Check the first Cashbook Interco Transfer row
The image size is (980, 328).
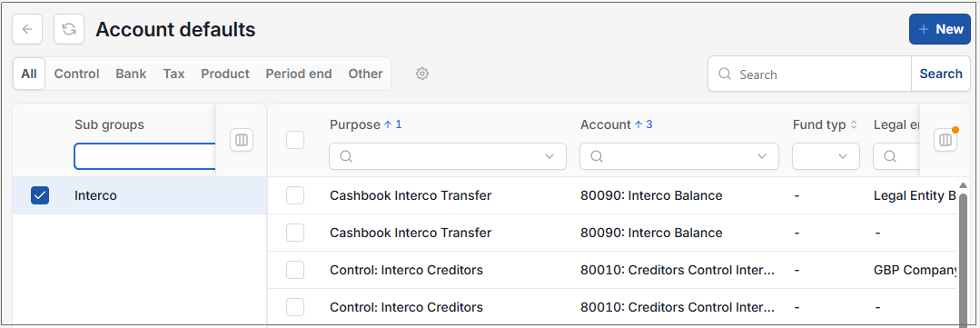[295, 195]
